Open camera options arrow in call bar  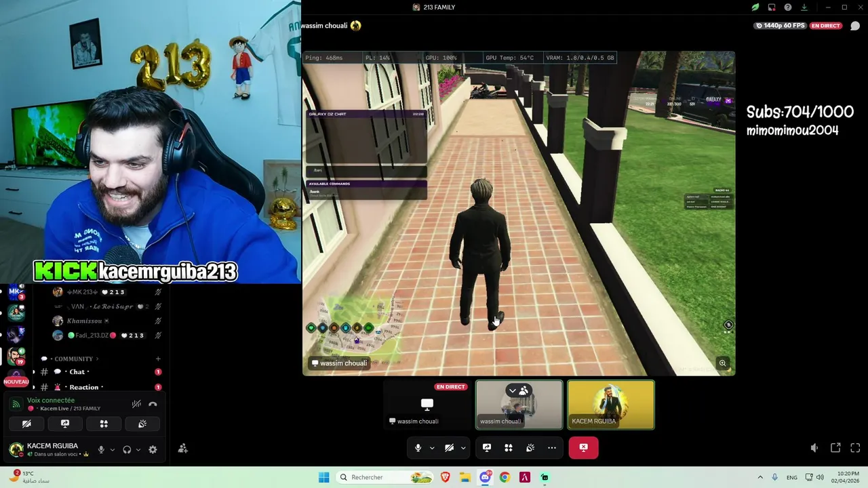point(463,448)
